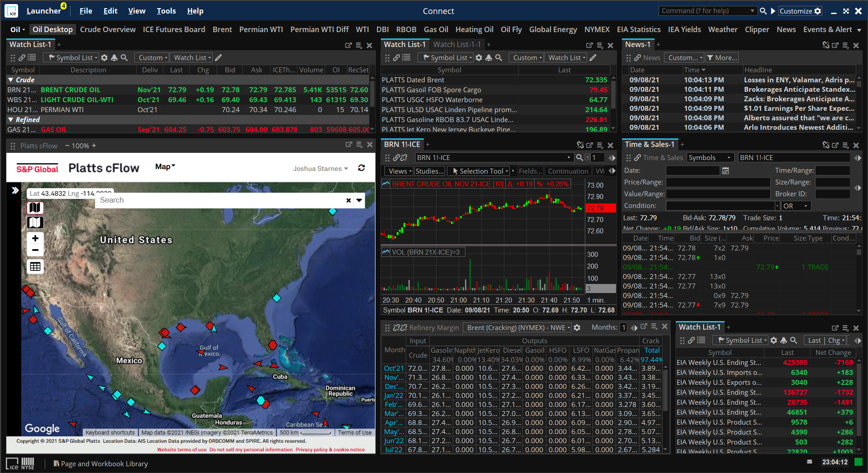This screenshot has height=473, width=868.
Task: Click the pencil edit icon in middle Watch List-1
Action: point(593,57)
